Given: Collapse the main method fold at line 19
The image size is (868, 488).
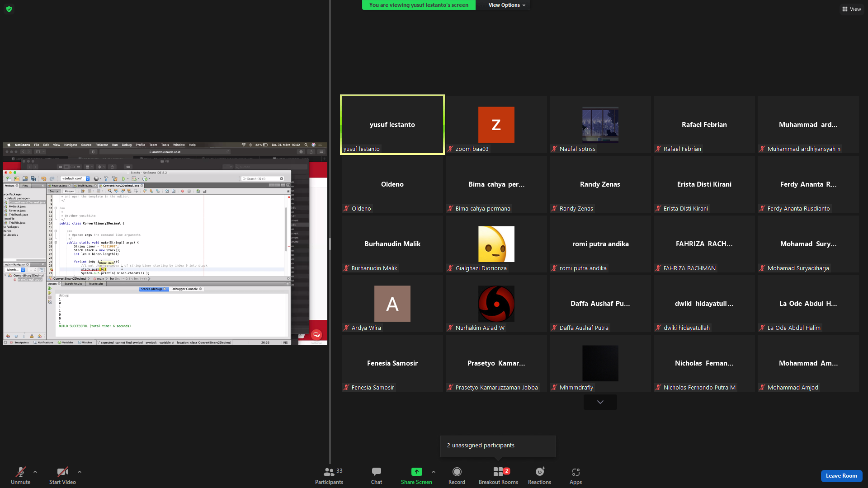Looking at the screenshot, I should tap(56, 243).
